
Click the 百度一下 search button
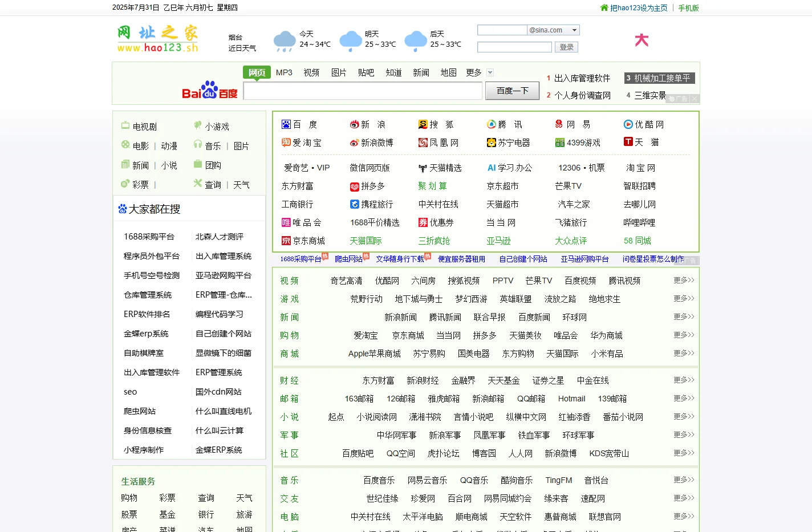[x=512, y=91]
